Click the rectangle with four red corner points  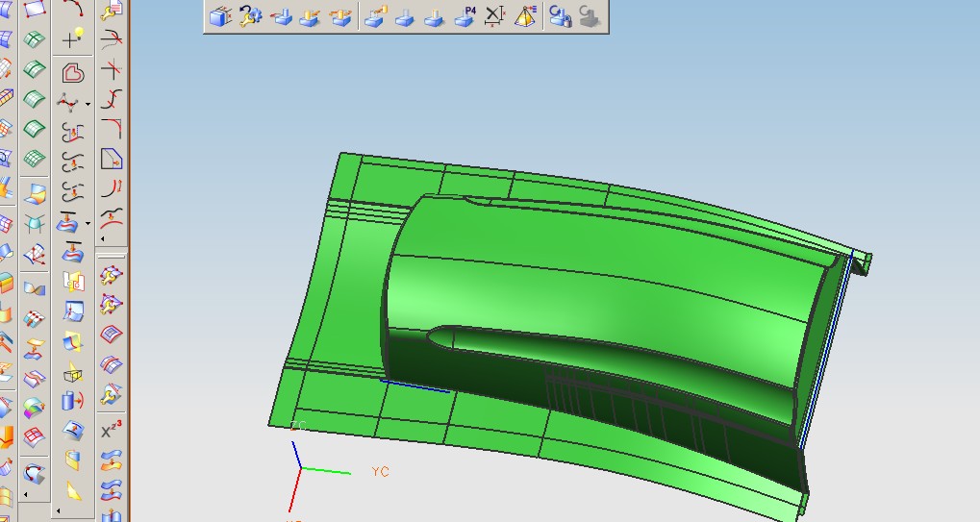tap(35, 8)
